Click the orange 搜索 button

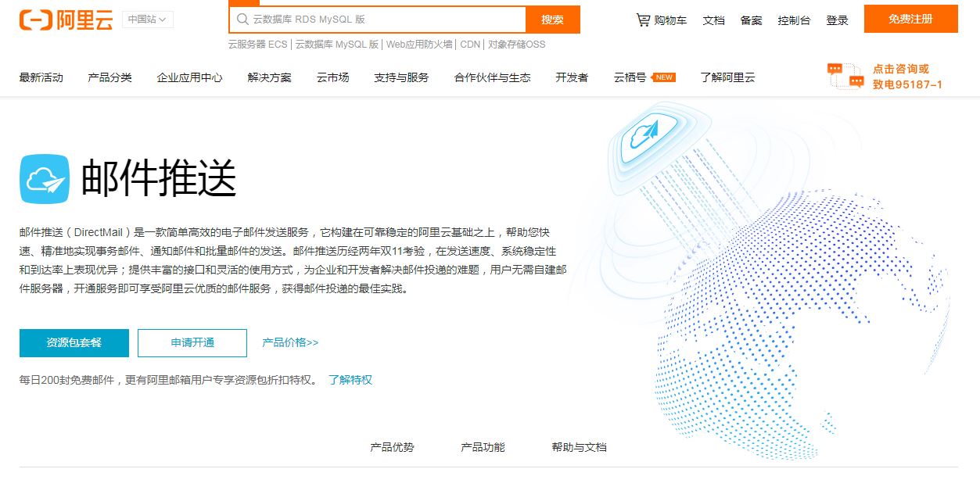pos(553,20)
